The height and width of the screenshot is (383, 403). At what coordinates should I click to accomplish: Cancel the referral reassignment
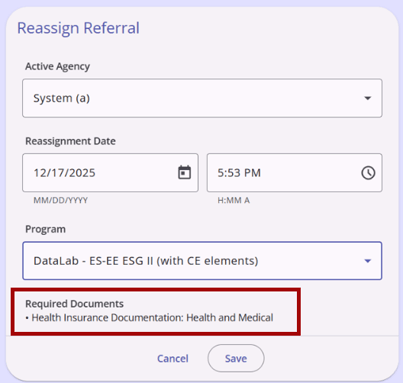[x=173, y=358]
